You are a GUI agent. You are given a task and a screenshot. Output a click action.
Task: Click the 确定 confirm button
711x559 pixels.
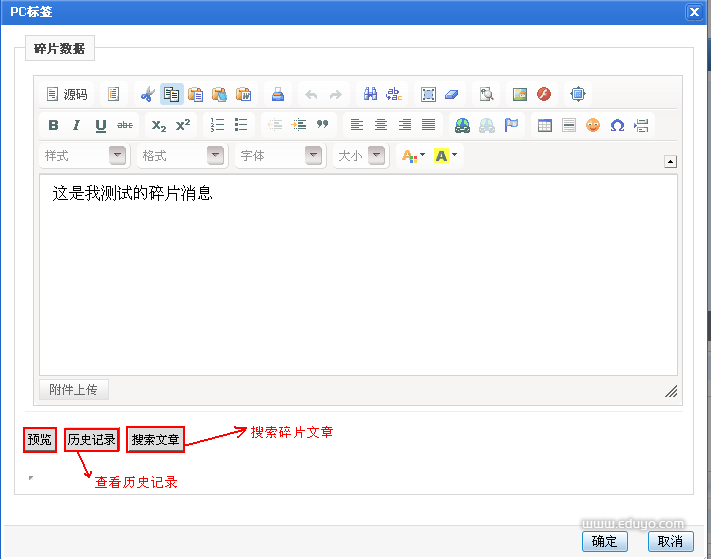[x=604, y=541]
